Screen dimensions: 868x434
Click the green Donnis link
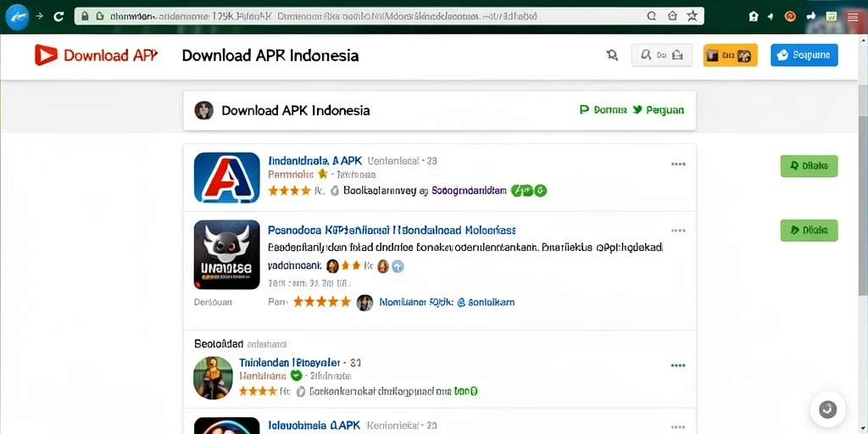[603, 109]
